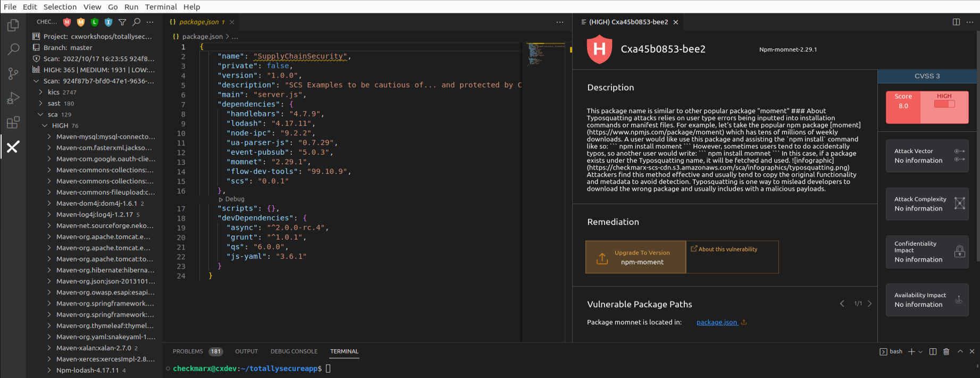Toggle the Info severity filter shield
Image resolution: width=980 pixels, height=378 pixels.
tap(108, 22)
